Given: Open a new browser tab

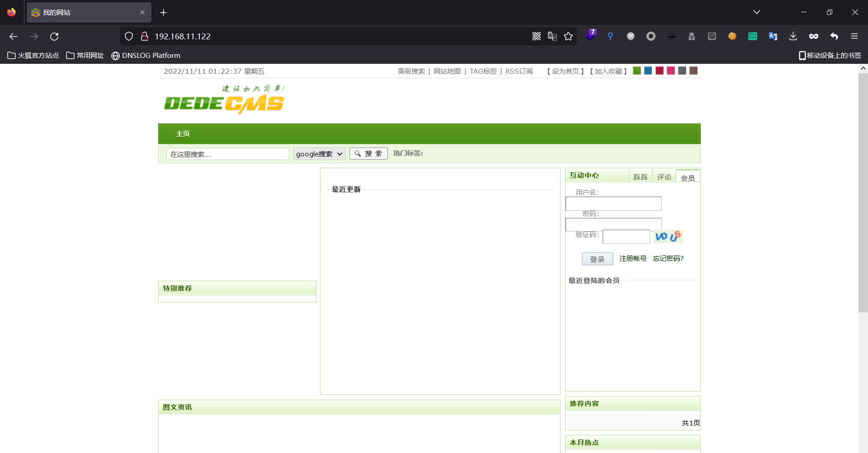Looking at the screenshot, I should click(x=164, y=13).
